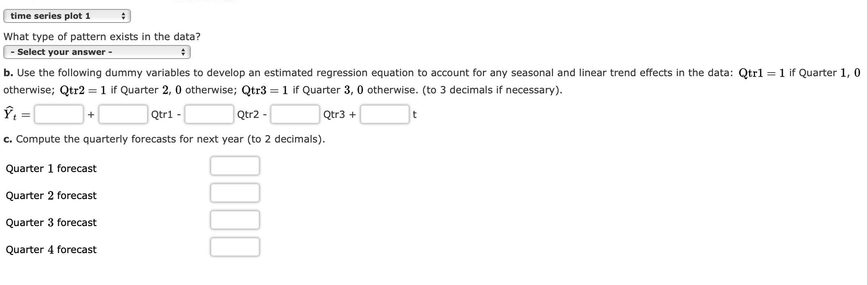Select the Quarter 1 forecast input box
The width and height of the screenshot is (868, 285).
(235, 165)
